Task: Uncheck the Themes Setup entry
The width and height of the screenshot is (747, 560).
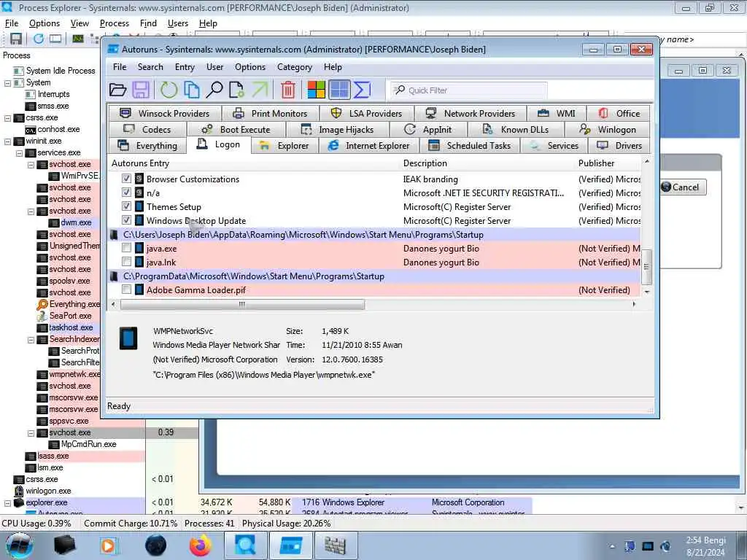Action: point(126,206)
